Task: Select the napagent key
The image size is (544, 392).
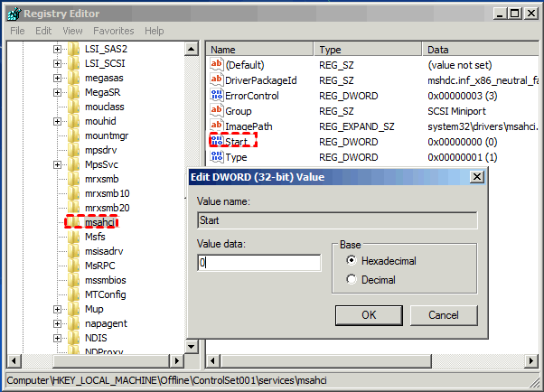Action: 106,323
